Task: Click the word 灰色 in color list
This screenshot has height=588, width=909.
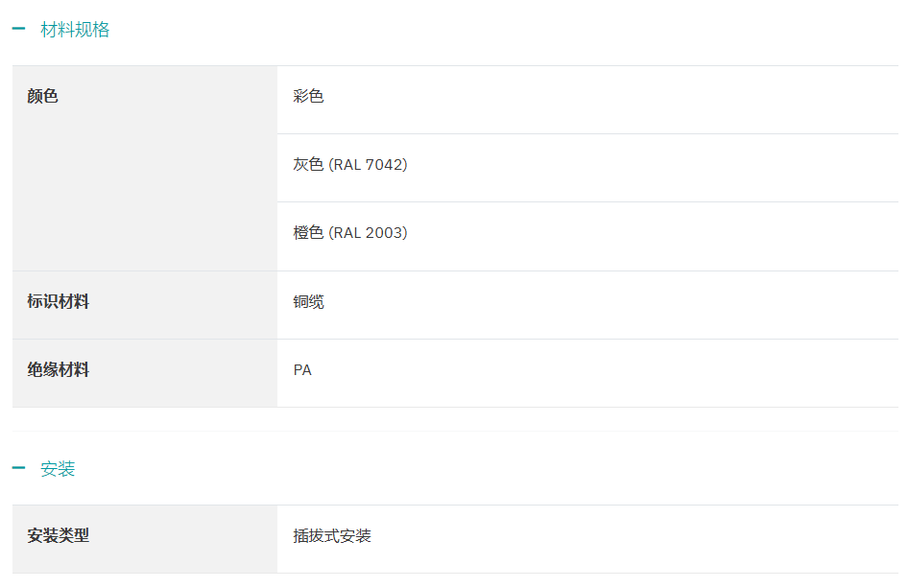Action: pyautogui.click(x=308, y=165)
